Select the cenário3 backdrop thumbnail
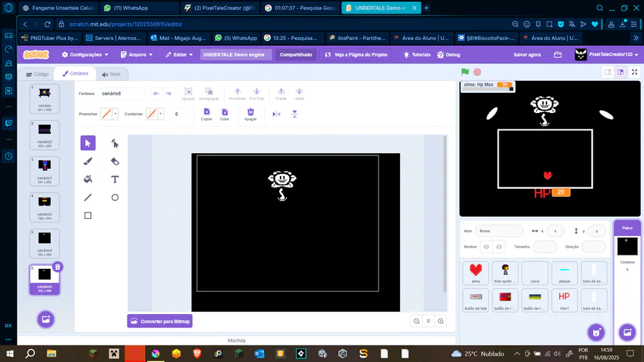 (44, 207)
